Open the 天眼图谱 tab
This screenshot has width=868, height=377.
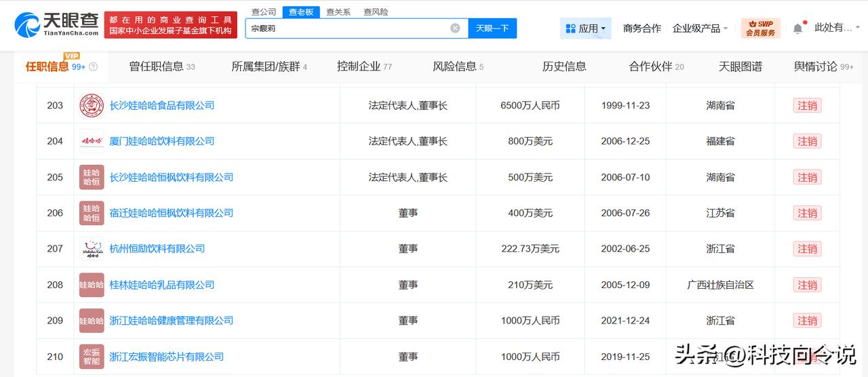(x=741, y=66)
